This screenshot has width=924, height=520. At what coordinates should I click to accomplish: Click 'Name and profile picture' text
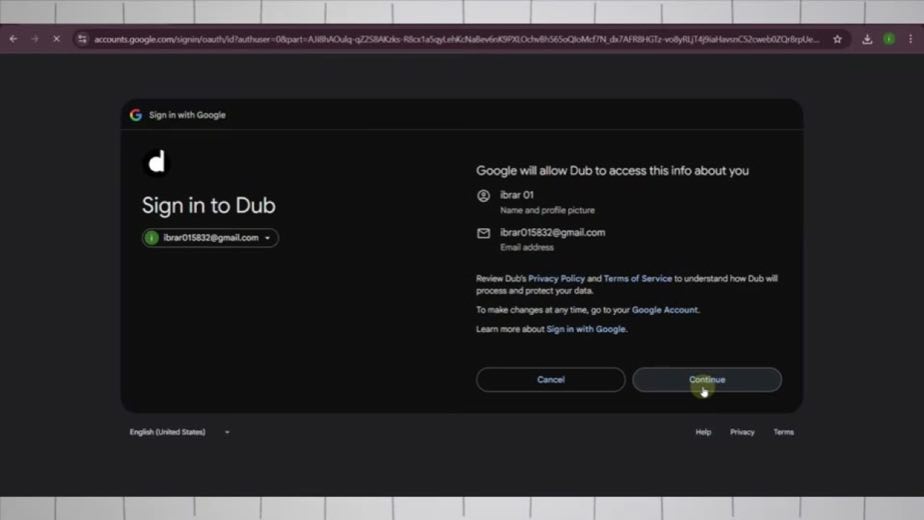547,210
